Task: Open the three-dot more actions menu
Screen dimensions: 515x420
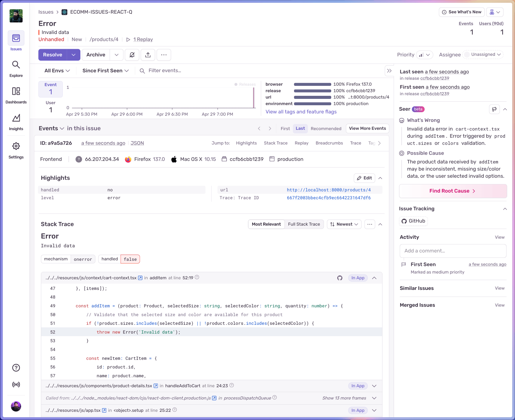Action: 164,55
